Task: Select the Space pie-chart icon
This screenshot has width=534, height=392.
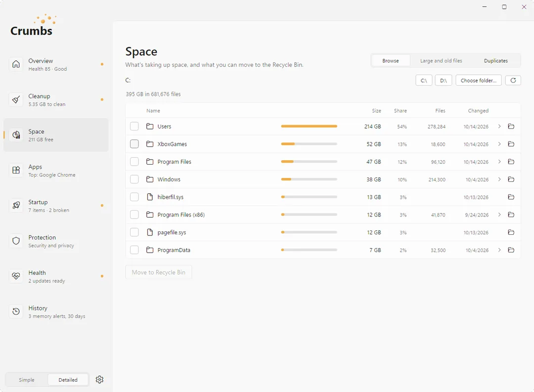Action: pyautogui.click(x=16, y=135)
